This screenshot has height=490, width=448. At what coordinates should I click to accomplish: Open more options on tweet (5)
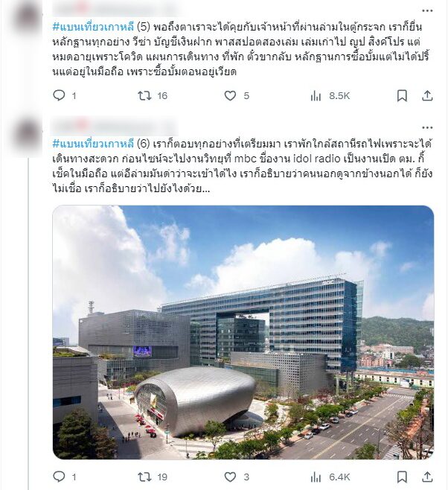tap(427, 10)
